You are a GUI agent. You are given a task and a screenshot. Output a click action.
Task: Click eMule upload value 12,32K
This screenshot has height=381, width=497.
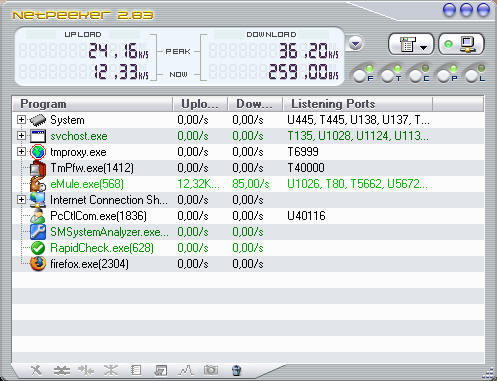198,184
